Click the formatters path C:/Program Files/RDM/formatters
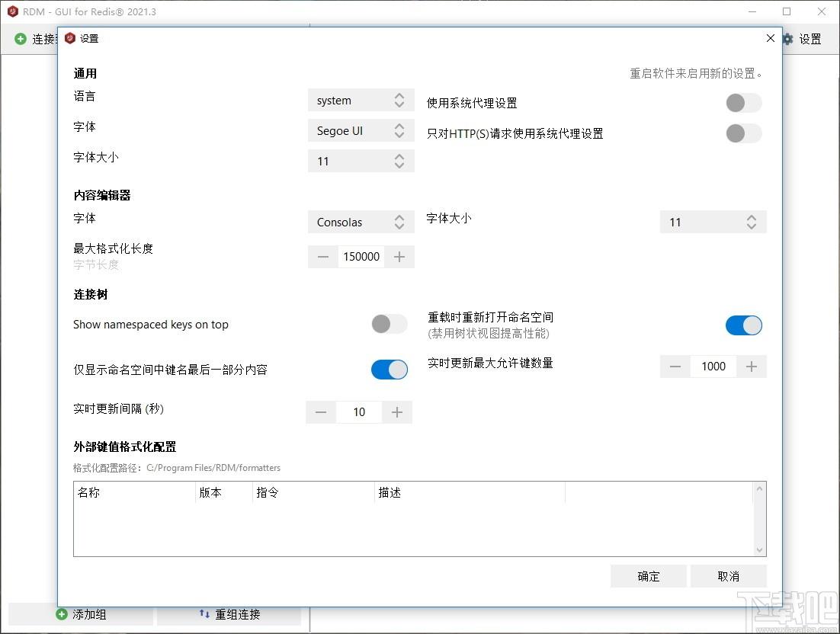The width and height of the screenshot is (840, 634). 213,467
